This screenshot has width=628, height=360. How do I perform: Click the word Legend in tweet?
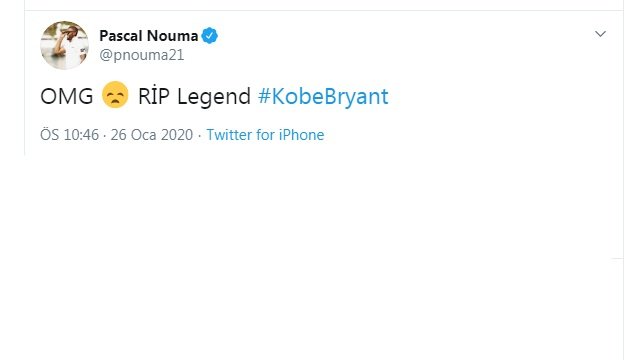(214, 97)
